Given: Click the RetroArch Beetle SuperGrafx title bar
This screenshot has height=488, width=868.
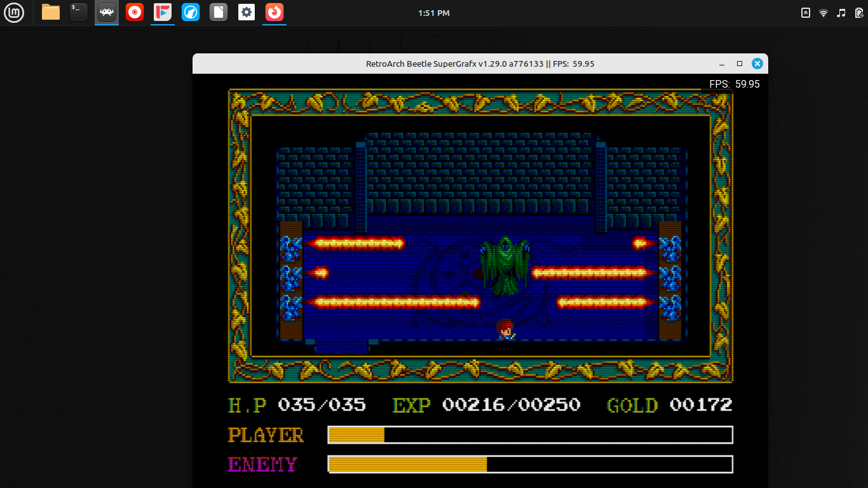Looking at the screenshot, I should pos(480,64).
